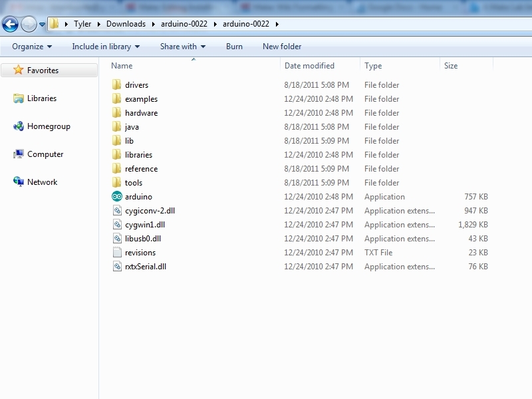Select the java folder icon

point(116,126)
